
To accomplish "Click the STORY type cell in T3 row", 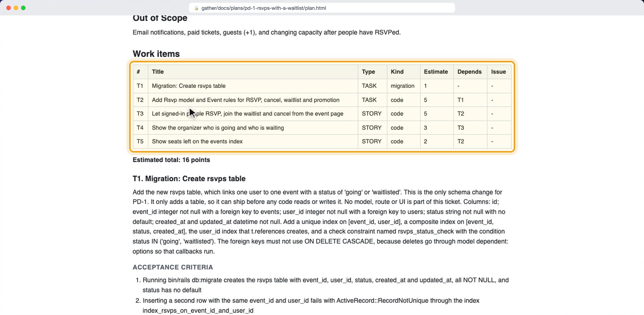I will pos(372,114).
